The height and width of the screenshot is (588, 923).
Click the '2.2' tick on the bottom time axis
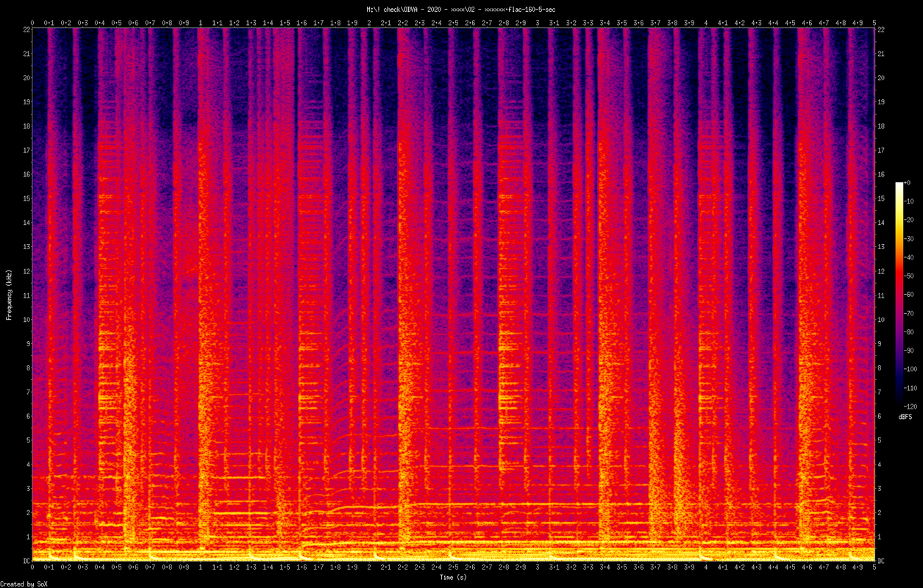[x=403, y=569]
